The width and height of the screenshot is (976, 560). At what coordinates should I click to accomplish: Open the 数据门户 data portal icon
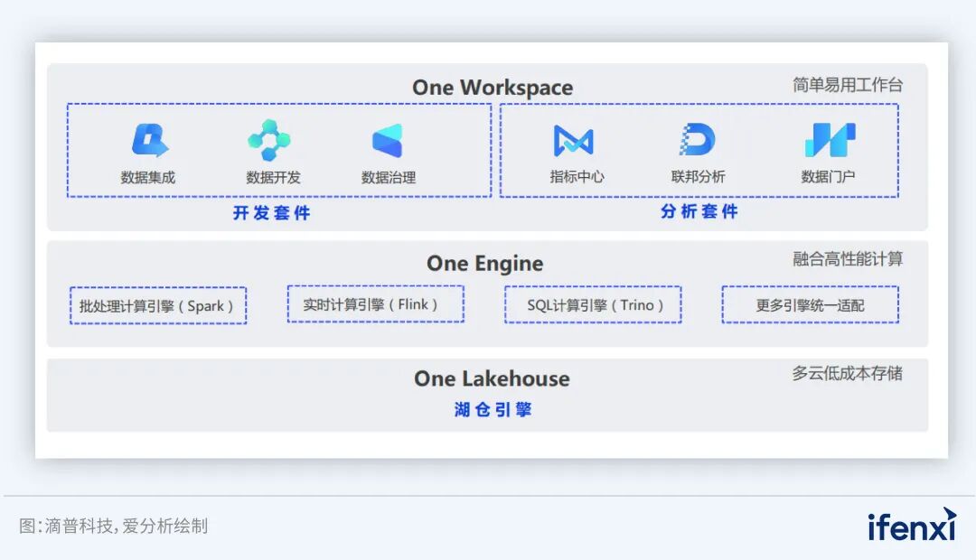830,139
